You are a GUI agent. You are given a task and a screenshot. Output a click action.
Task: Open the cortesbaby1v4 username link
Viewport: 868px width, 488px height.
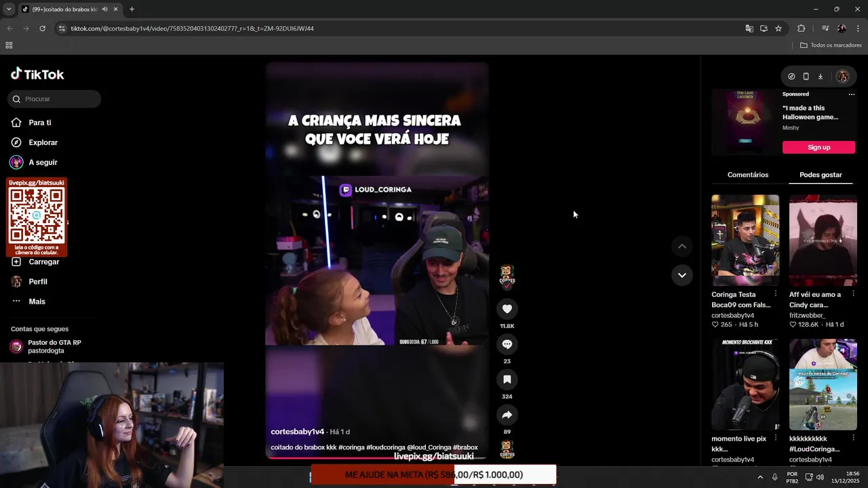297,432
